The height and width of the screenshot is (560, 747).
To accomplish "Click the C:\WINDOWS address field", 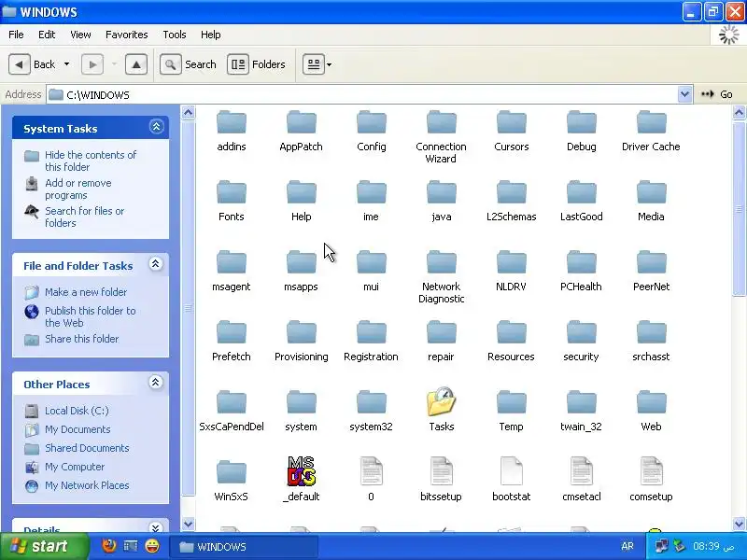I will 362,94.
